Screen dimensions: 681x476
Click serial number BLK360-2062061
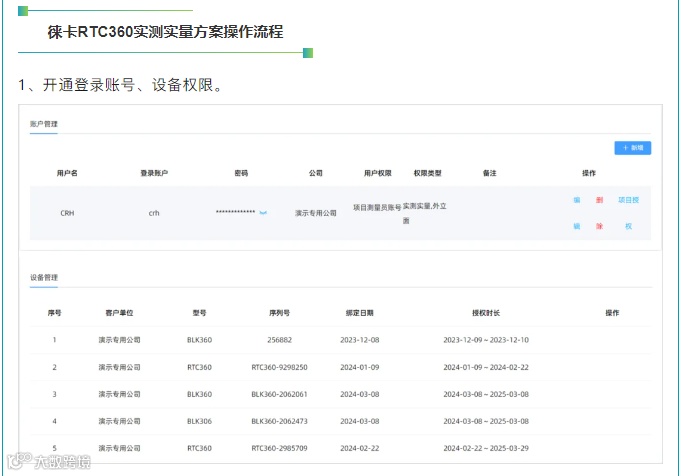[279, 394]
